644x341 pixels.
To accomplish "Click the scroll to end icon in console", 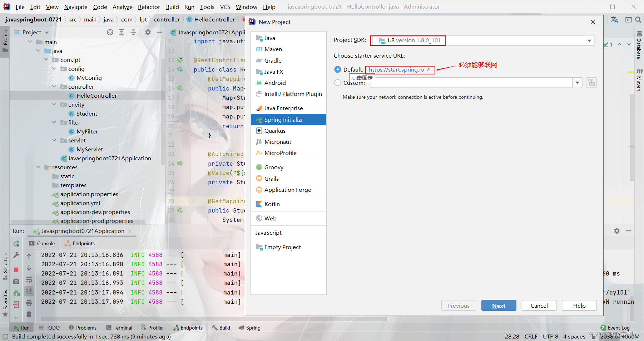I will point(29,291).
